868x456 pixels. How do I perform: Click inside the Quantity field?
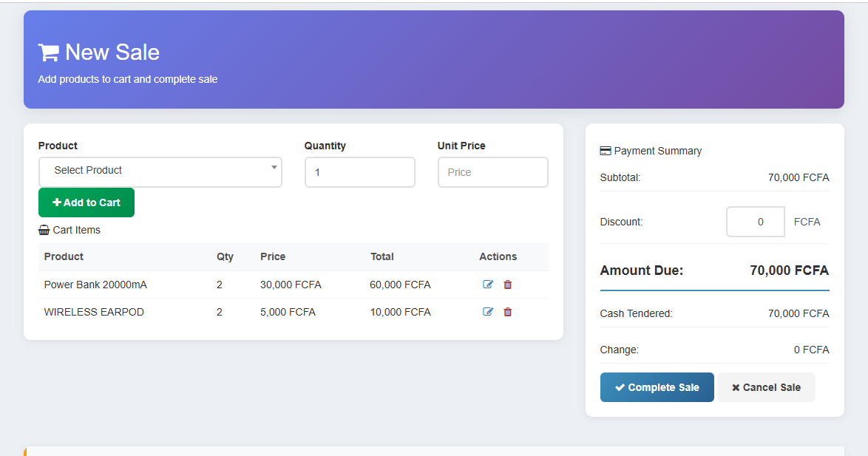(359, 171)
